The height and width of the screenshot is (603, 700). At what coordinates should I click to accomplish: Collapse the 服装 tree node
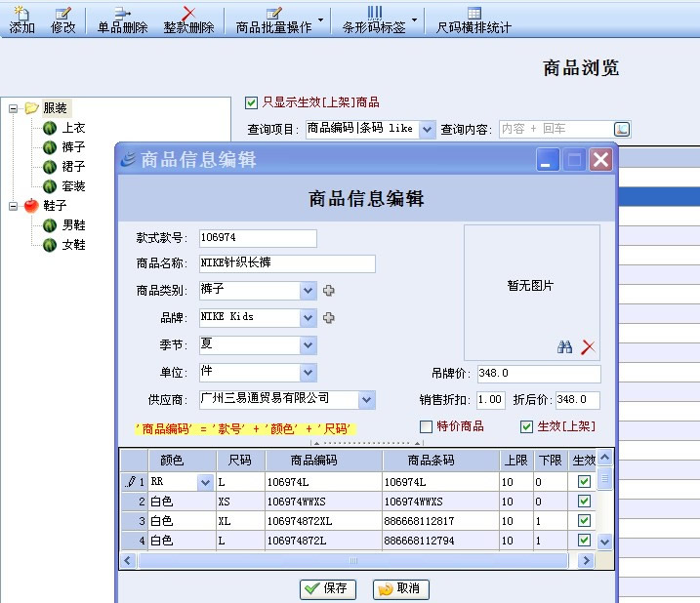(13, 108)
